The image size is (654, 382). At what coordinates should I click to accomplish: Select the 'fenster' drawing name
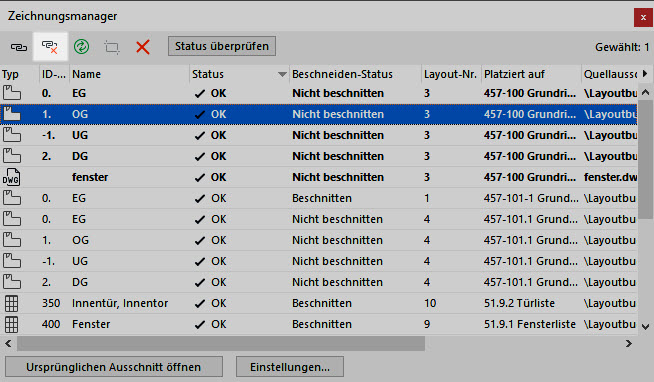pyautogui.click(x=90, y=177)
